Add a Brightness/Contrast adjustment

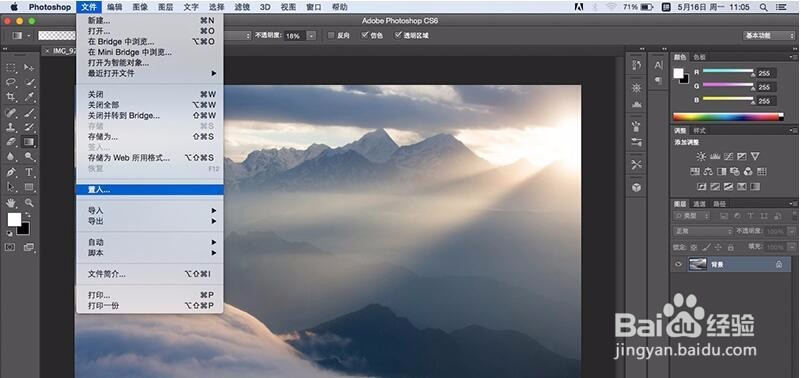click(701, 156)
